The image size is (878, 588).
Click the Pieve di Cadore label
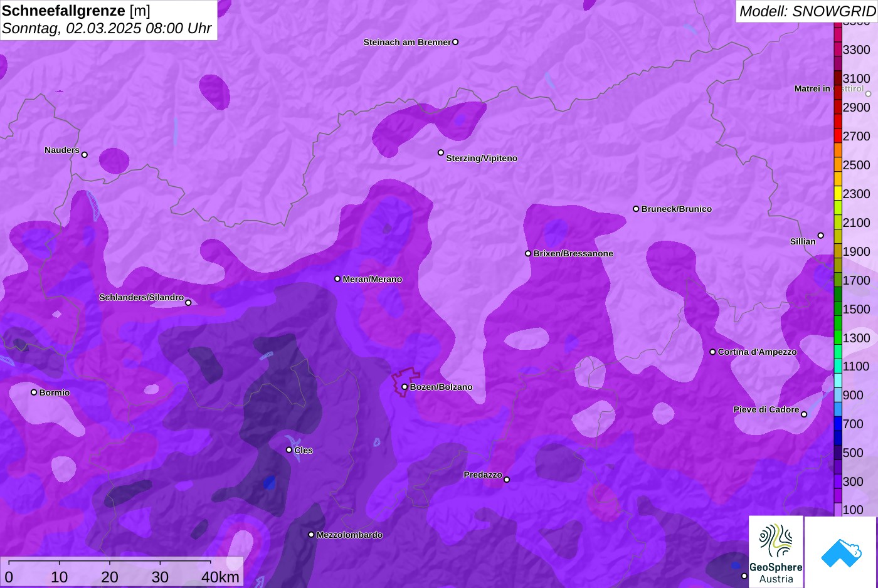pos(766,409)
